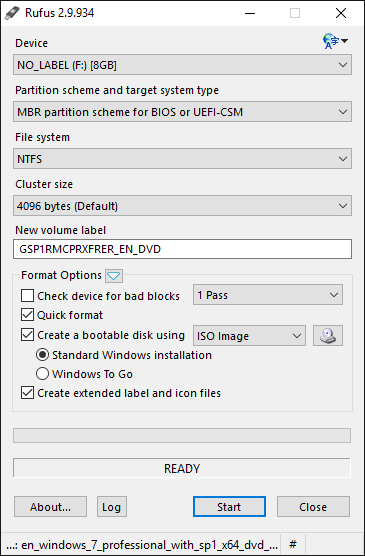Expand the MBR partition scheme dropdown
Screen dimensions: 365x556
coord(182,112)
